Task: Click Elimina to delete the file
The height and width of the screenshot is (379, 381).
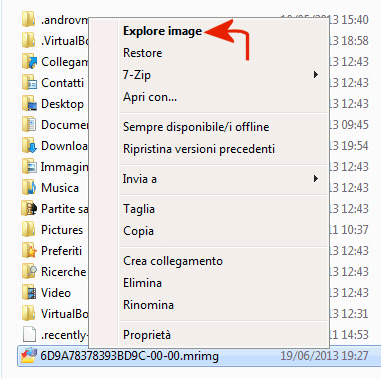Action: [x=142, y=283]
